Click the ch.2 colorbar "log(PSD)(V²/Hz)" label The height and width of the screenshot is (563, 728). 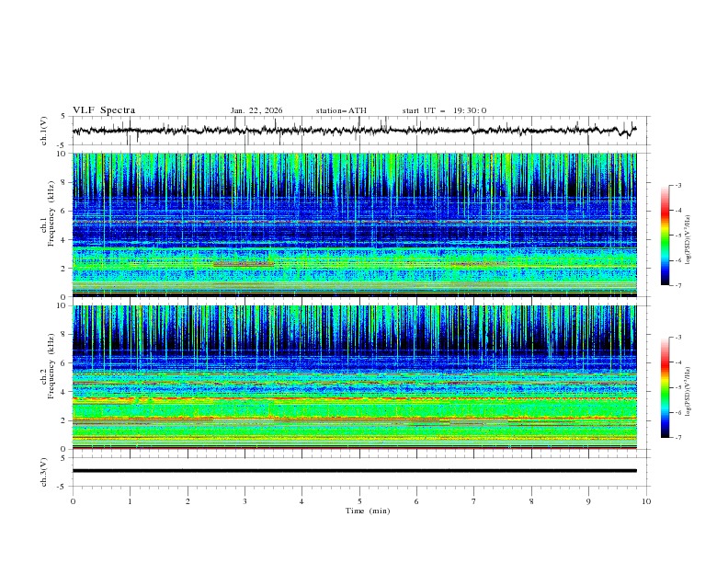[x=688, y=392]
